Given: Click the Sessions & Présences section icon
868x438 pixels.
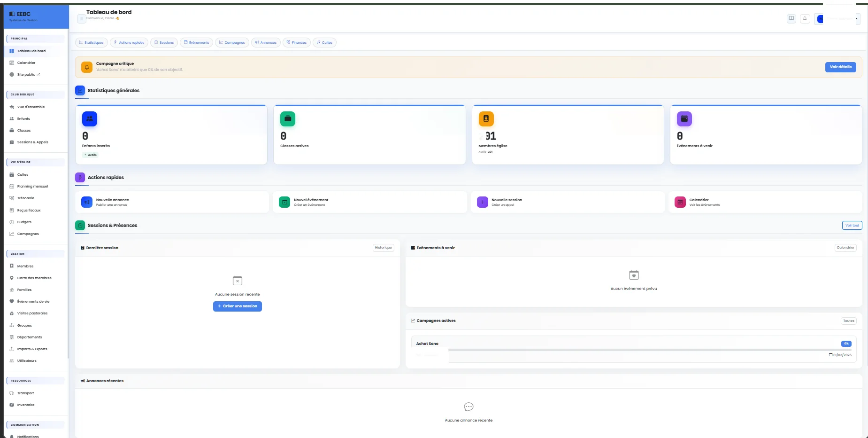Looking at the screenshot, I should (x=80, y=226).
